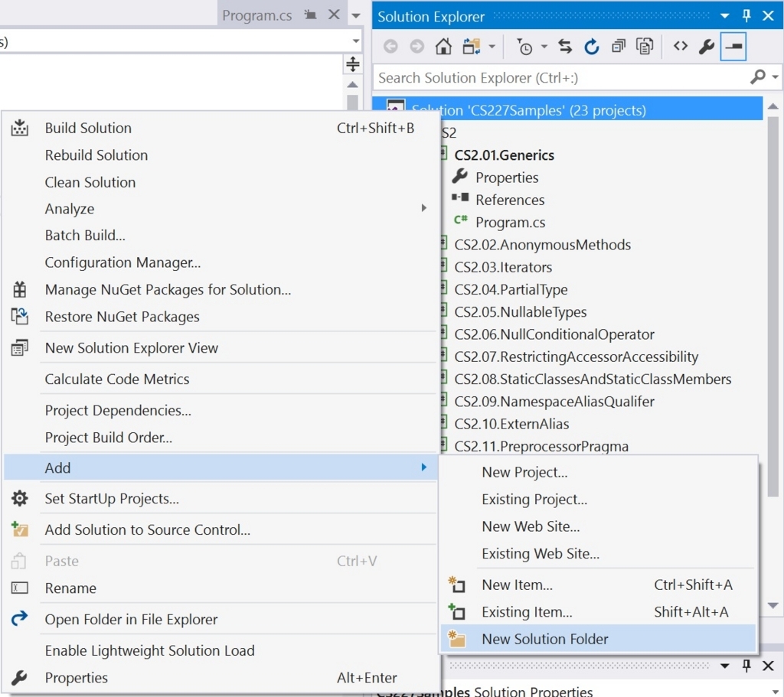Image resolution: width=784 pixels, height=697 pixels.
Task: Toggle the Preview Selected Items button
Action: pyautogui.click(x=733, y=47)
